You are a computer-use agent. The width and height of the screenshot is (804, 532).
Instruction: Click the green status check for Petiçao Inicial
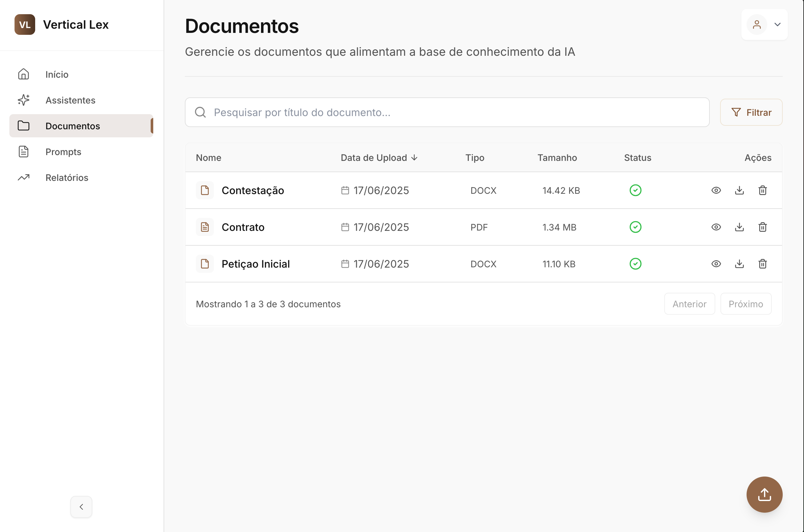tap(635, 264)
